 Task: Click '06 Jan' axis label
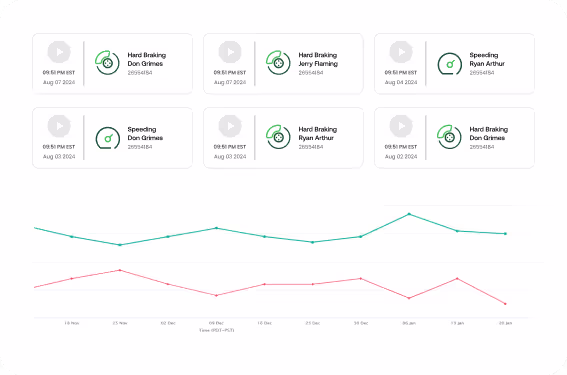tap(409, 323)
